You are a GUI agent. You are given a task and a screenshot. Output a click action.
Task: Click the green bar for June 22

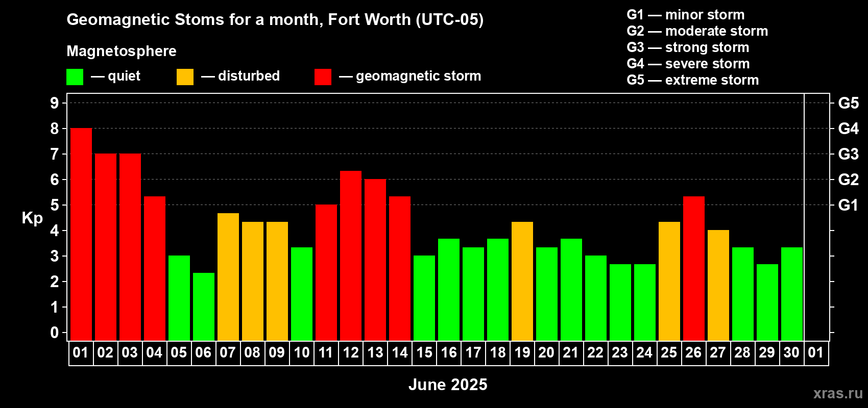(596, 298)
